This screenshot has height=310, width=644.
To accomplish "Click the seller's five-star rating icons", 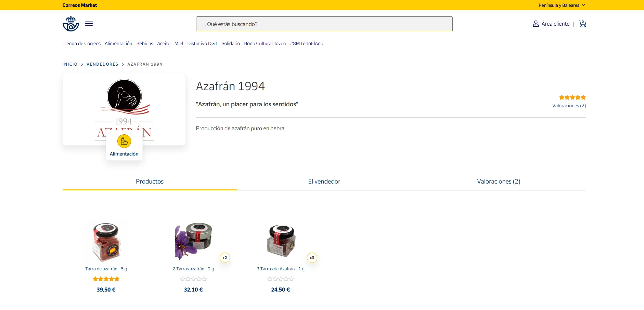I will point(572,97).
